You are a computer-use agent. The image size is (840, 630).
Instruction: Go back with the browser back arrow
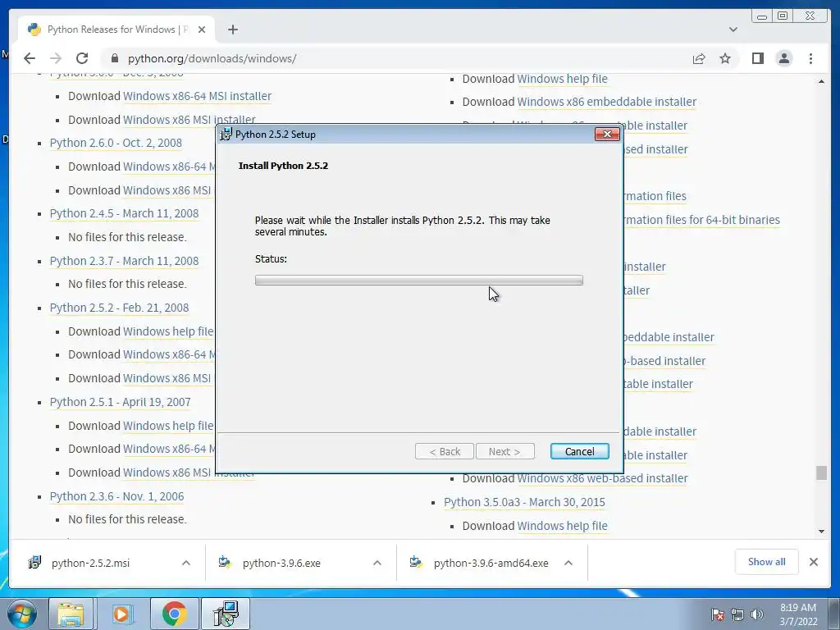point(30,58)
